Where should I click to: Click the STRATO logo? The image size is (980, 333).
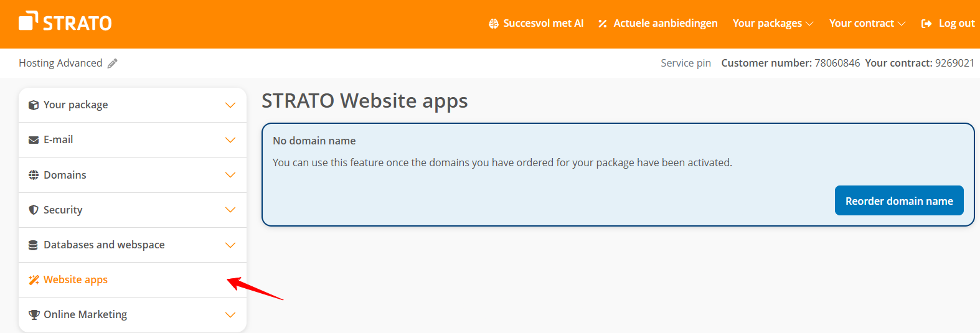(65, 22)
